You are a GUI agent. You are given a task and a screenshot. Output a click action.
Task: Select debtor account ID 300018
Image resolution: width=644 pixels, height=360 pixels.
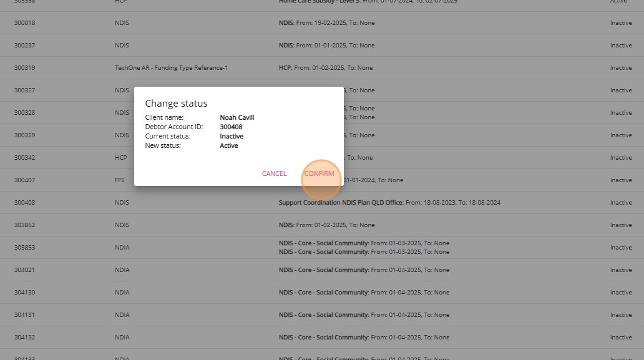[24, 23]
